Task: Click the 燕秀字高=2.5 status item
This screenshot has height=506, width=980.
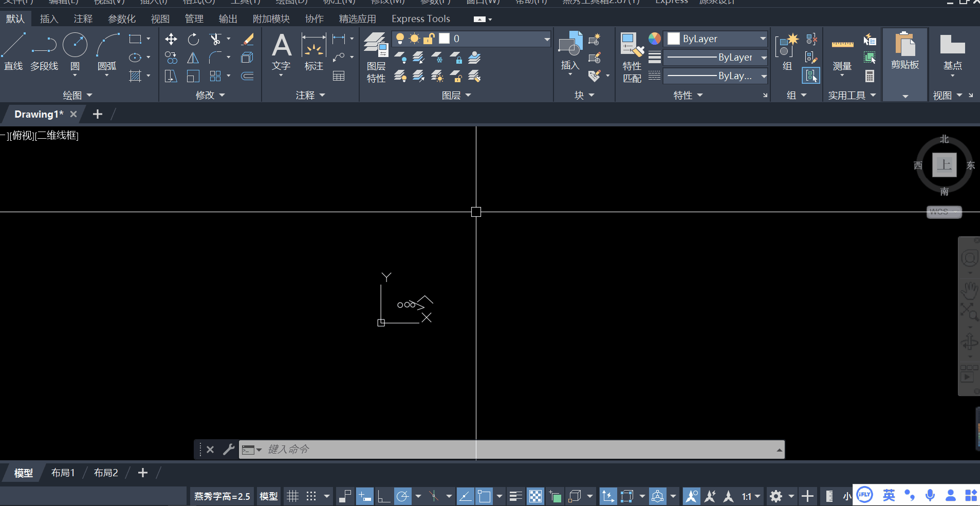Action: point(222,496)
